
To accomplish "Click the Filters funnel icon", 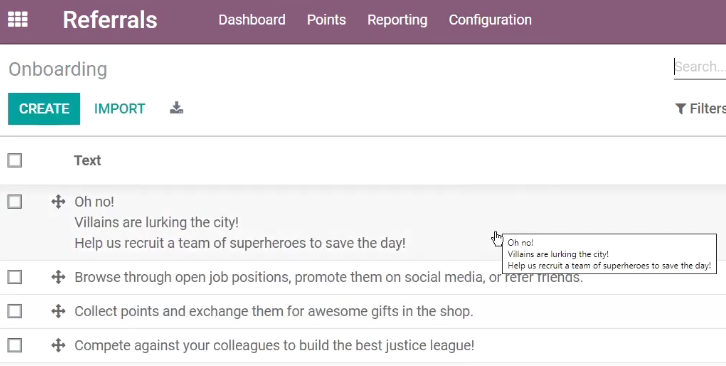I will [x=680, y=108].
